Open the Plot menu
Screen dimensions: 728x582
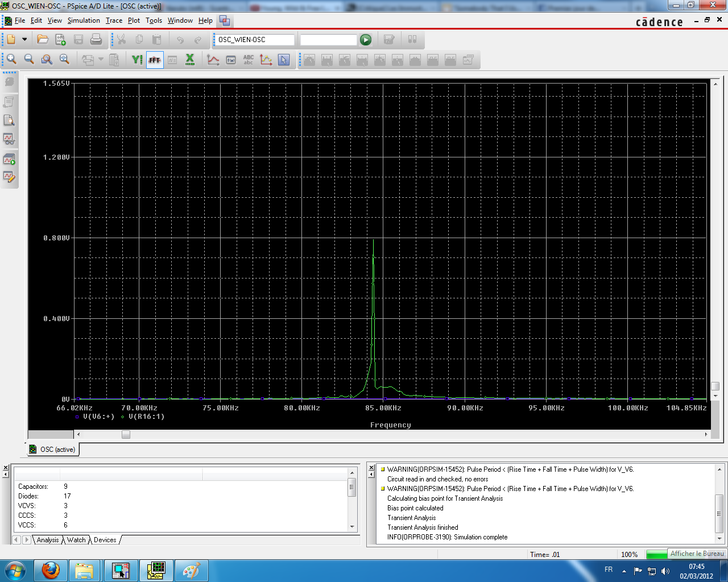point(134,20)
